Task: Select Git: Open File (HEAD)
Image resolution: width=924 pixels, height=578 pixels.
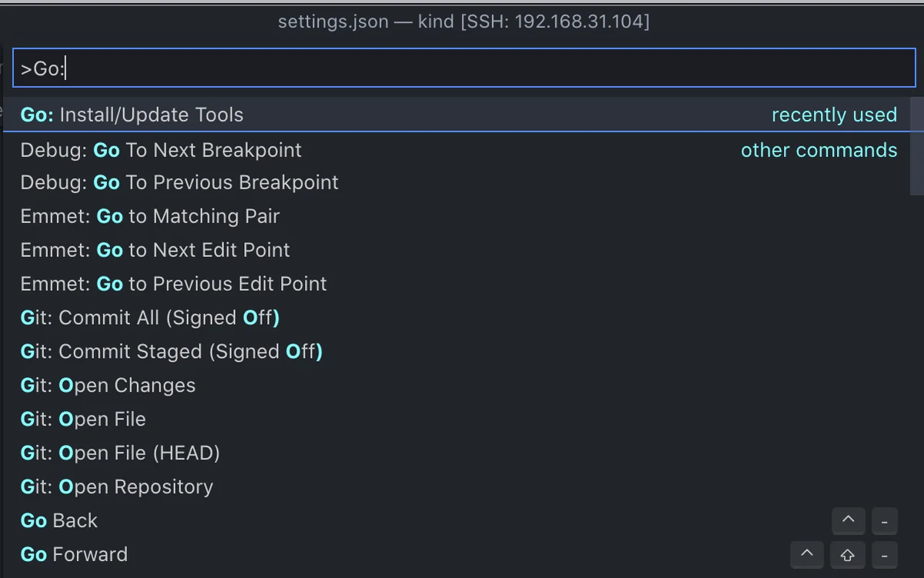Action: pyautogui.click(x=456, y=453)
